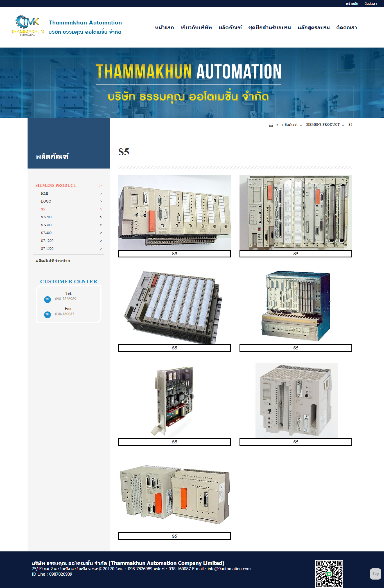The width and height of the screenshot is (384, 588).
Task: Click หน้าหลัก link in top bar
Action: pyautogui.click(x=352, y=4)
